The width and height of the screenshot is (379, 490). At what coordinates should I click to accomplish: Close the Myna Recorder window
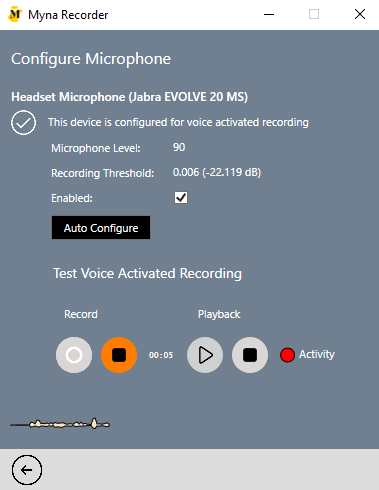click(x=360, y=14)
